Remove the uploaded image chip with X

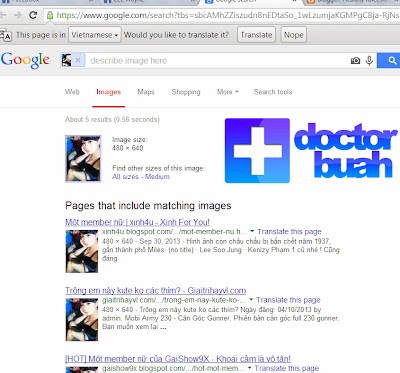(x=78, y=60)
